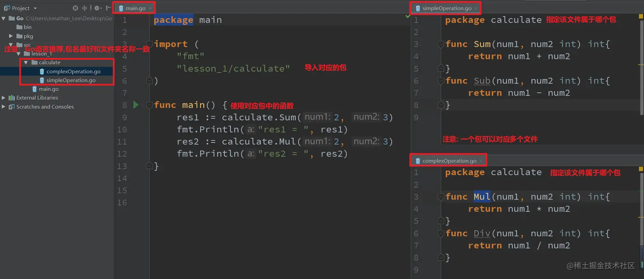Fold the Sub function in simpleOperation.go
The height and width of the screenshot is (279, 644).
[x=440, y=81]
